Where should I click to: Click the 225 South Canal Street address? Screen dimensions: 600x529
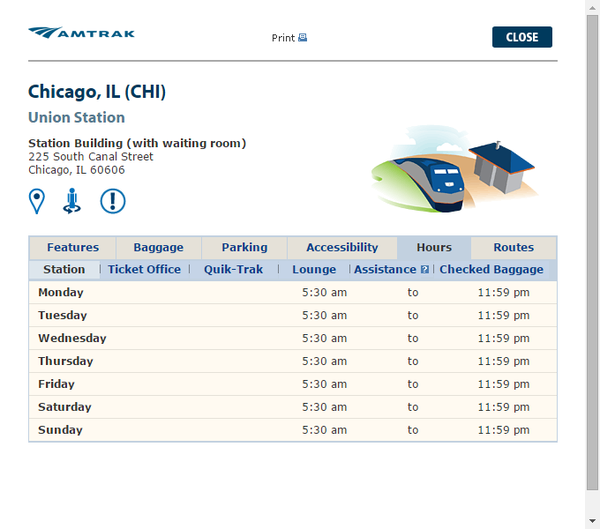91,157
